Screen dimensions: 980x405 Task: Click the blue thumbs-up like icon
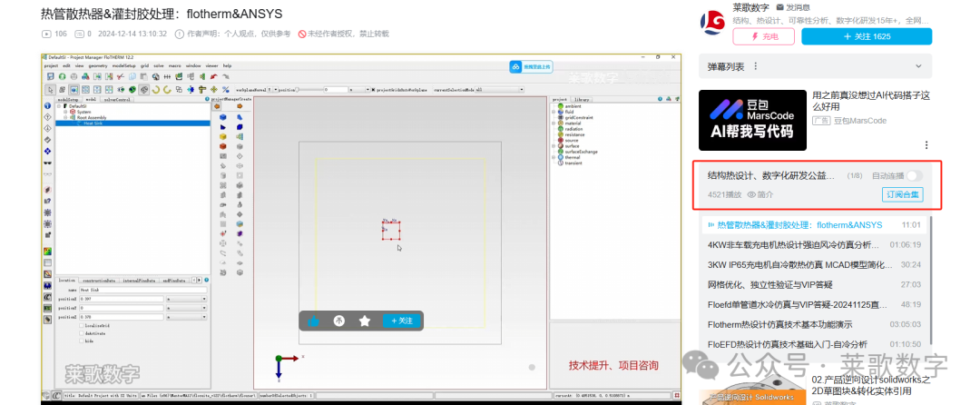coord(313,321)
